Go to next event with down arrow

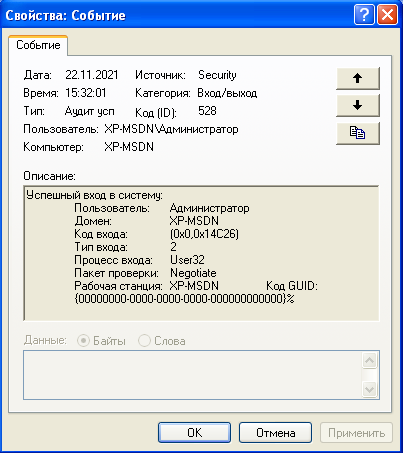click(x=358, y=105)
